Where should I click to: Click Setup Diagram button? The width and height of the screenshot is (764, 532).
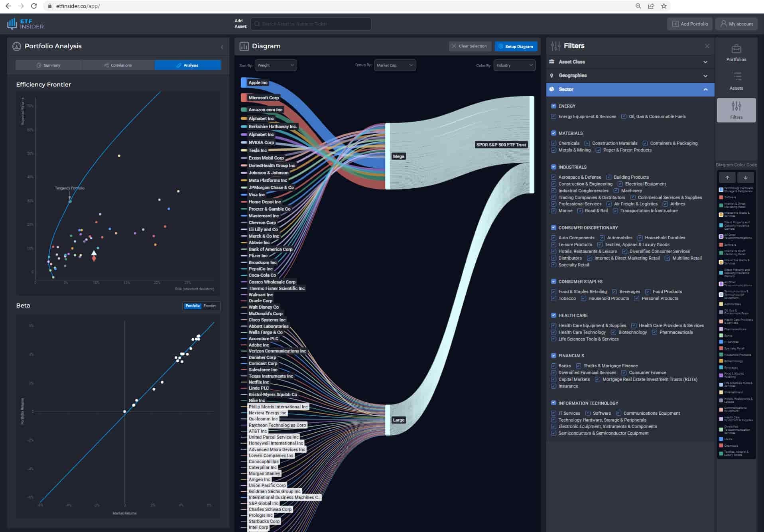pos(516,46)
